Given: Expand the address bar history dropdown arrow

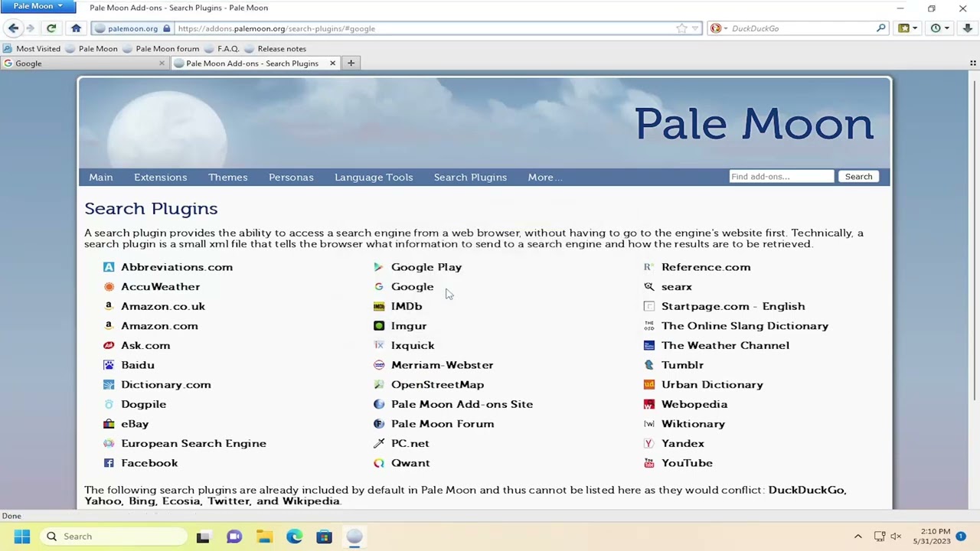Looking at the screenshot, I should [695, 28].
